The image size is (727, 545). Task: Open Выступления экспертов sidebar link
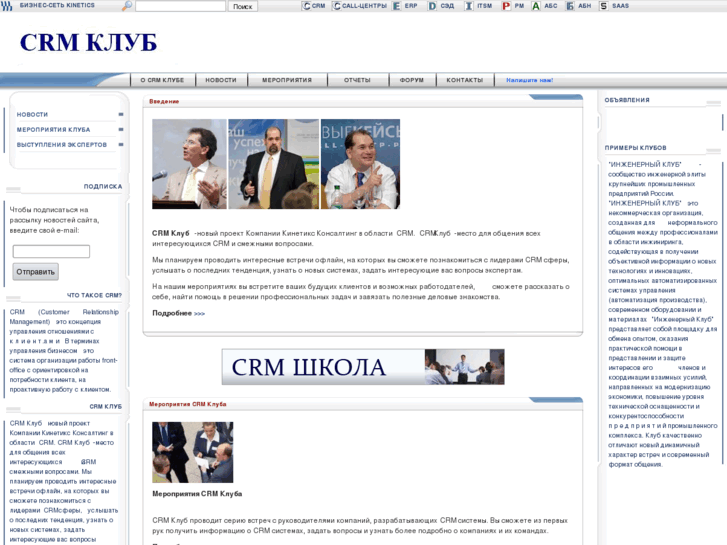(62, 145)
